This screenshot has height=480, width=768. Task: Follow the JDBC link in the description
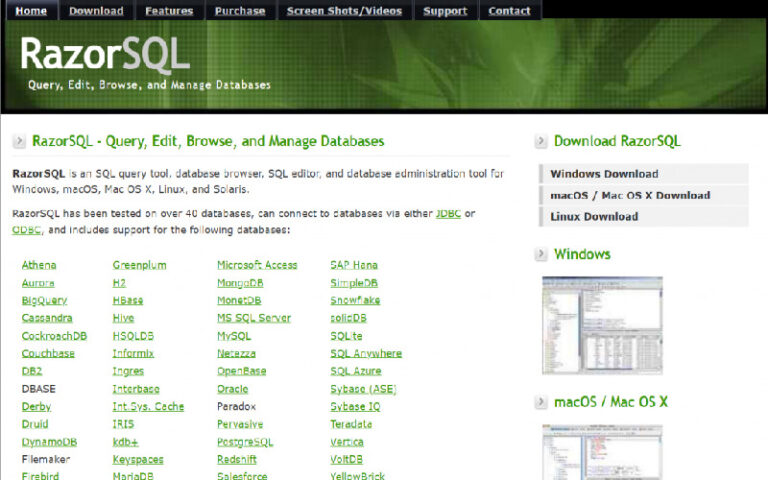(448, 214)
